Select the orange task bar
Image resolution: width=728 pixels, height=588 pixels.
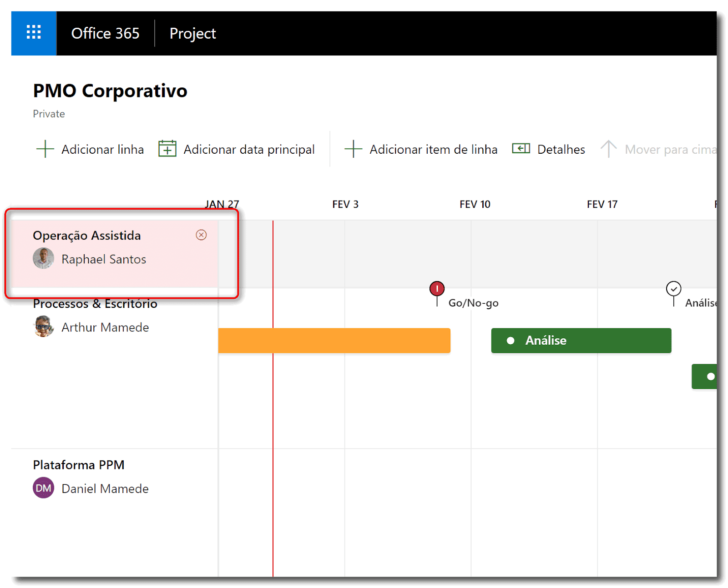tap(334, 340)
